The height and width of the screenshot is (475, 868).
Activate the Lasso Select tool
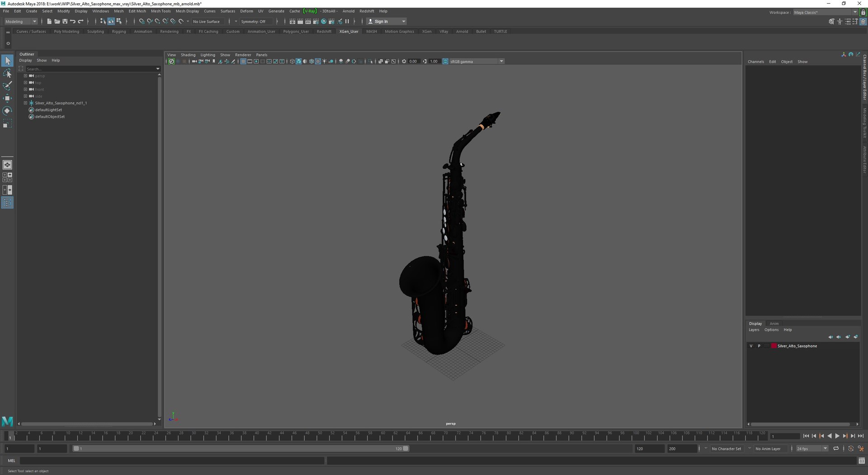click(7, 73)
